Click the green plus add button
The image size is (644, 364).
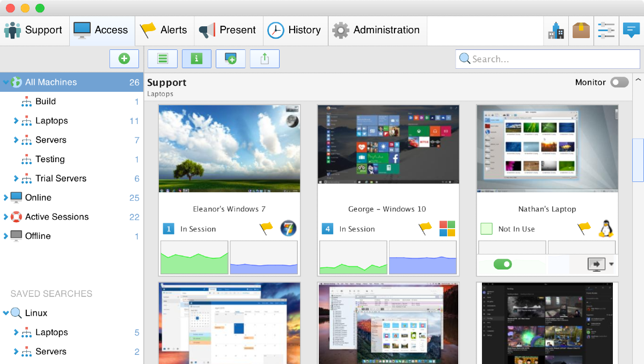coord(124,59)
